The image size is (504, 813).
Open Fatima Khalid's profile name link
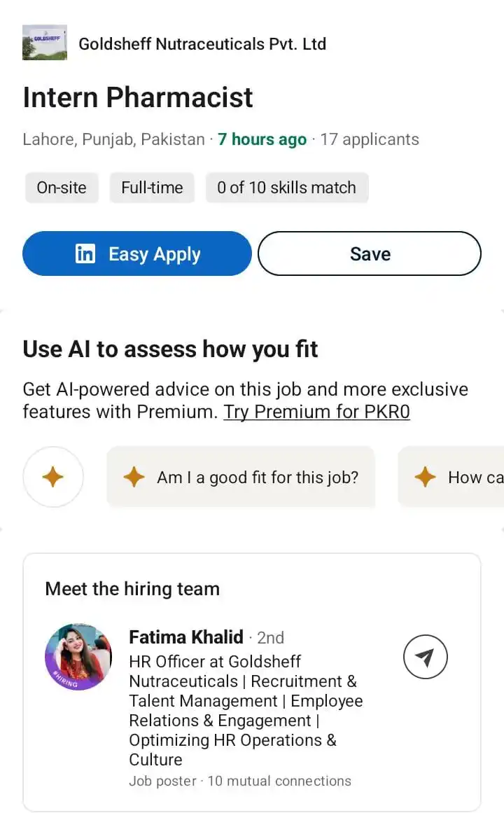[x=186, y=637]
